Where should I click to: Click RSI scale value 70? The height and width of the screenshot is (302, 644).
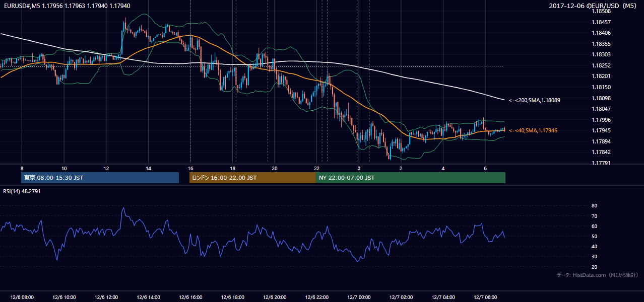click(595, 216)
